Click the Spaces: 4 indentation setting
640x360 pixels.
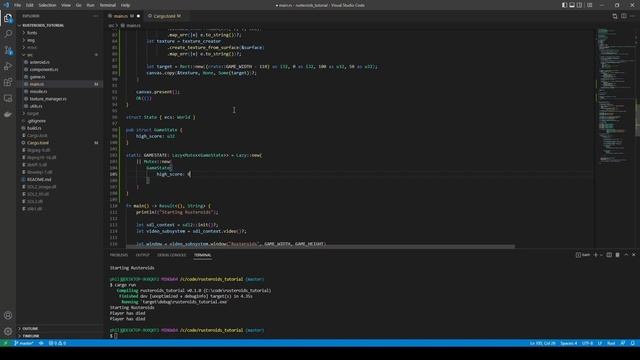coord(569,343)
